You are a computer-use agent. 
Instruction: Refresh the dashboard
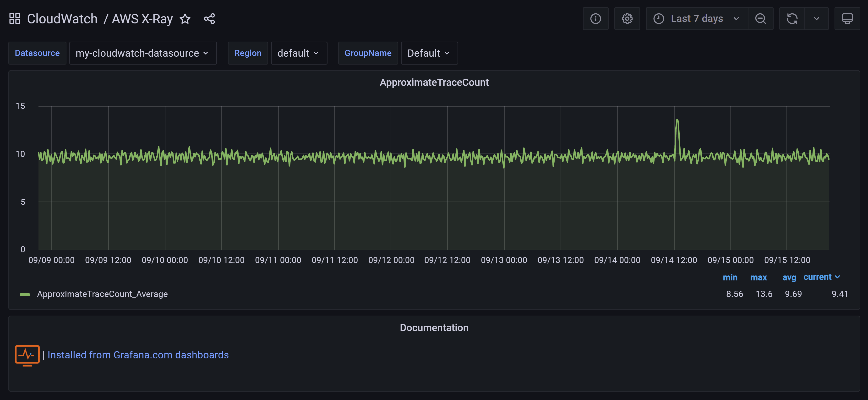792,19
